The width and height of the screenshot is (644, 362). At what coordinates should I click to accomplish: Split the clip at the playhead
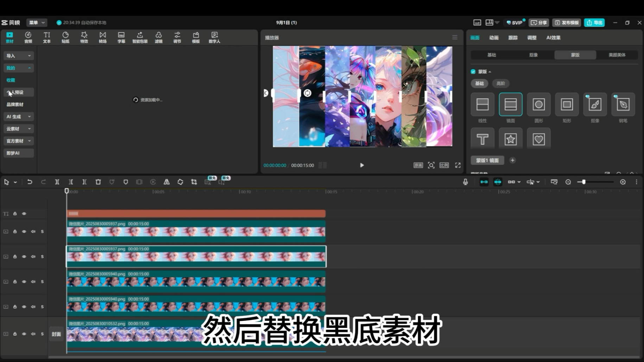tap(57, 182)
